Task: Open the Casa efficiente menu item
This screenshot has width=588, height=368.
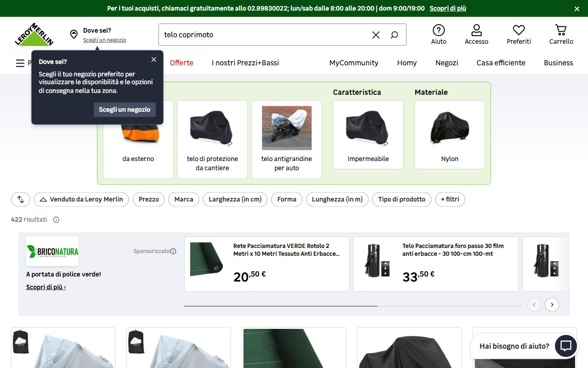Action: point(501,63)
